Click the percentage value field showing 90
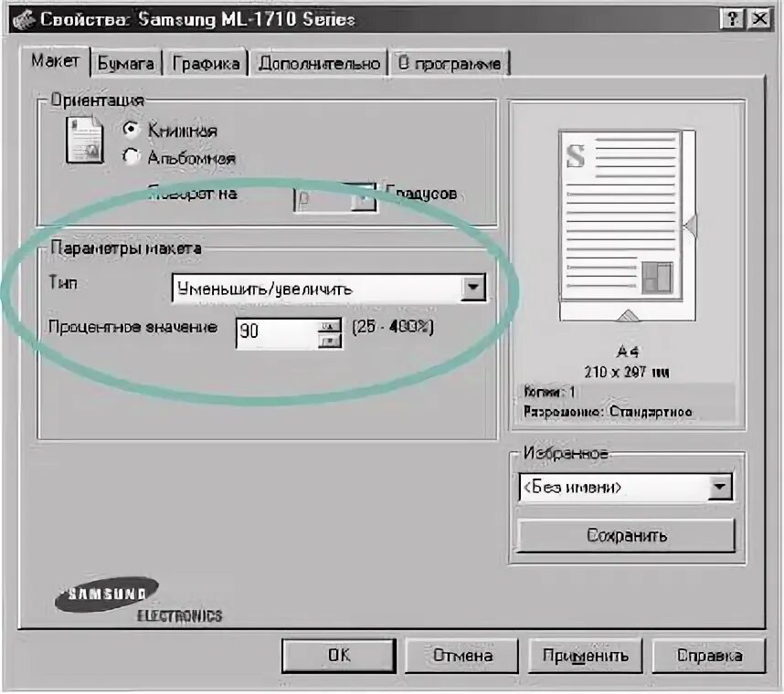The width and height of the screenshot is (784, 694). (x=277, y=332)
